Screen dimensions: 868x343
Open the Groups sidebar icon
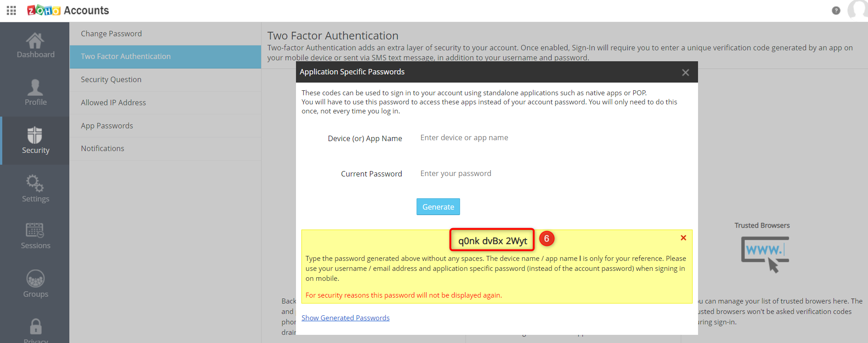click(35, 279)
